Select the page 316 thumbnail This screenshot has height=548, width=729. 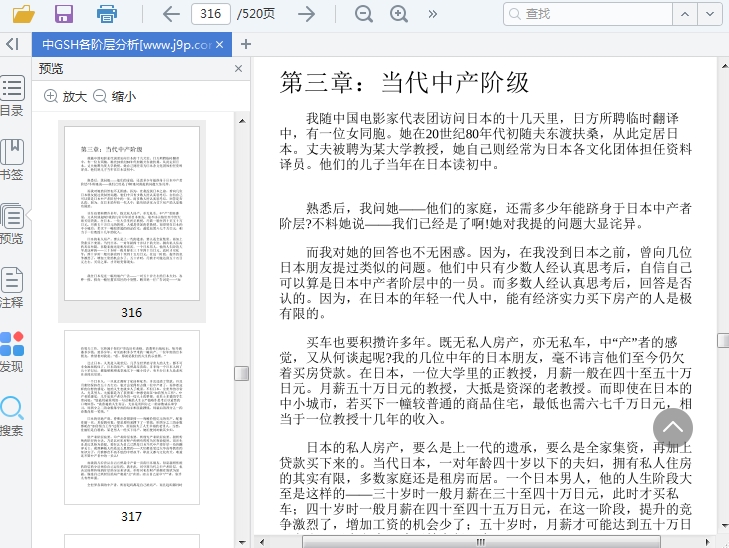point(132,213)
